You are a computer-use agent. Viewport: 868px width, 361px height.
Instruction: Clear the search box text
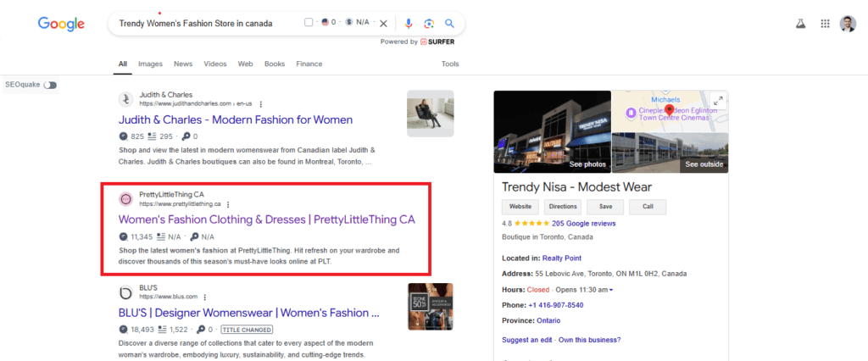pyautogui.click(x=383, y=24)
